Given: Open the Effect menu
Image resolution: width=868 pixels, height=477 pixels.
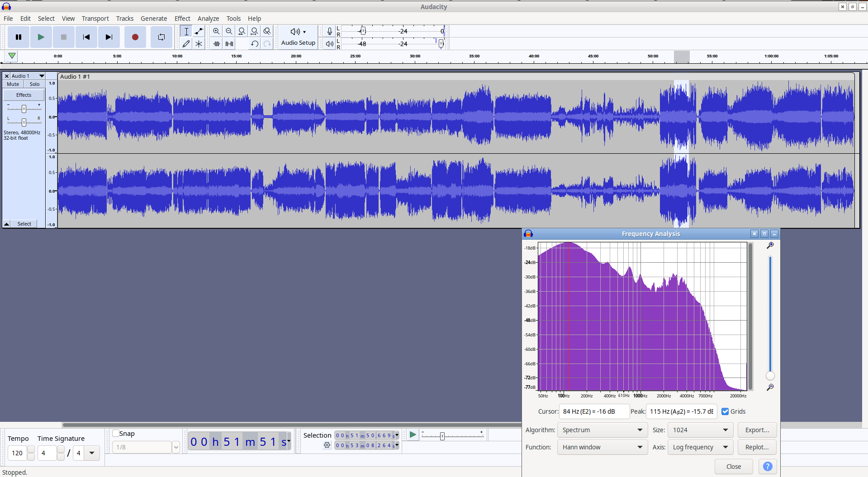Looking at the screenshot, I should pos(182,19).
